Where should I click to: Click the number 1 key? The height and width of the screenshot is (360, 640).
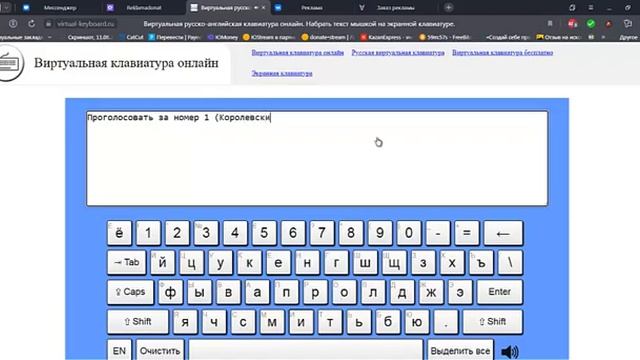point(148,233)
